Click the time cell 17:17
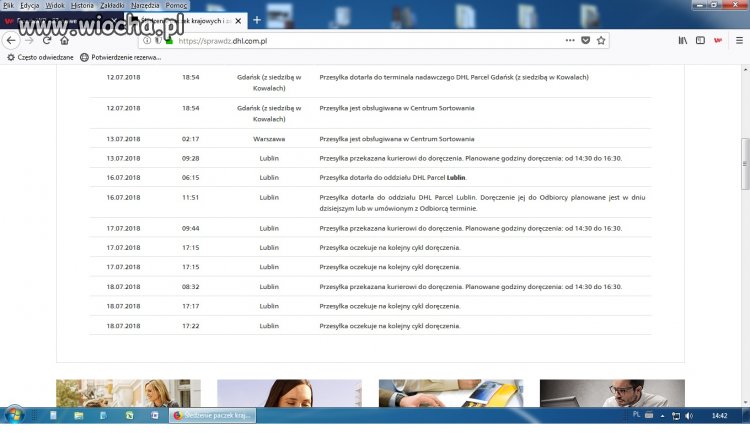Viewport: 750px width, 433px height. [x=190, y=306]
